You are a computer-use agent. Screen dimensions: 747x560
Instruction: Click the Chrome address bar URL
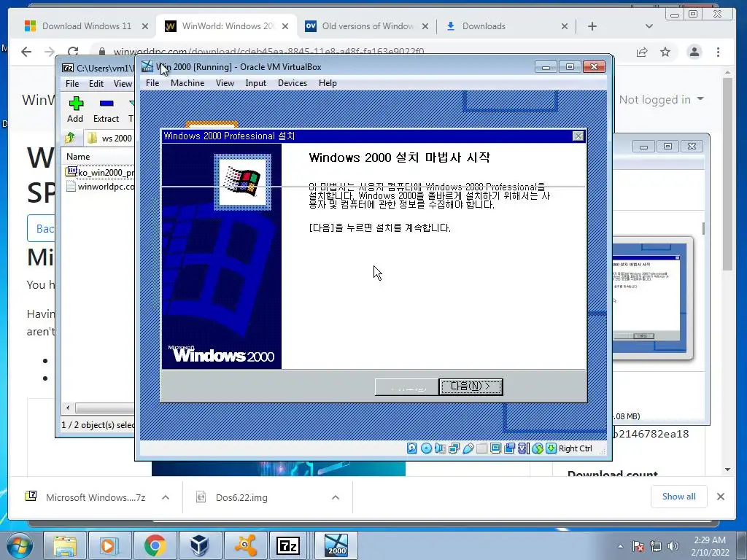click(x=268, y=52)
